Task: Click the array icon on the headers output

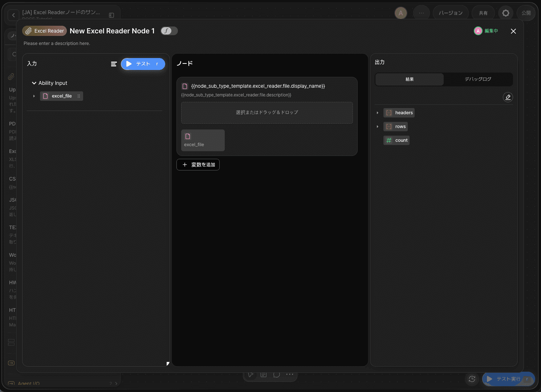Action: 389,113
